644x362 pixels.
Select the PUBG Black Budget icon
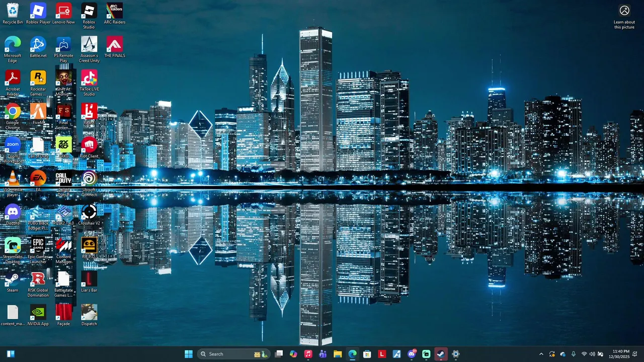pos(38,217)
